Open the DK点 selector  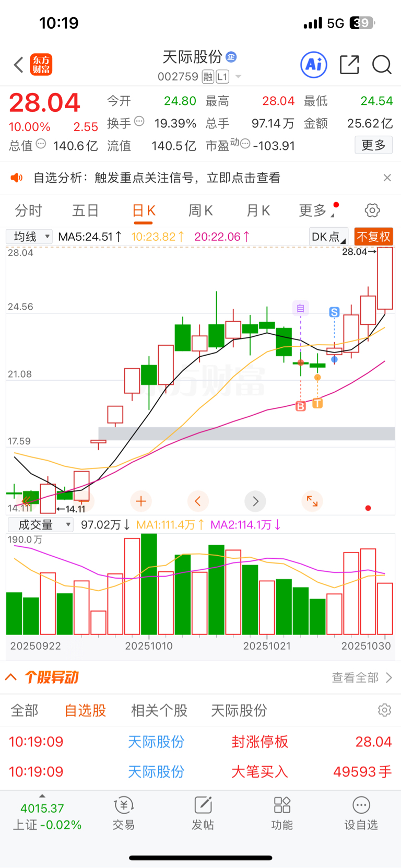click(x=328, y=237)
